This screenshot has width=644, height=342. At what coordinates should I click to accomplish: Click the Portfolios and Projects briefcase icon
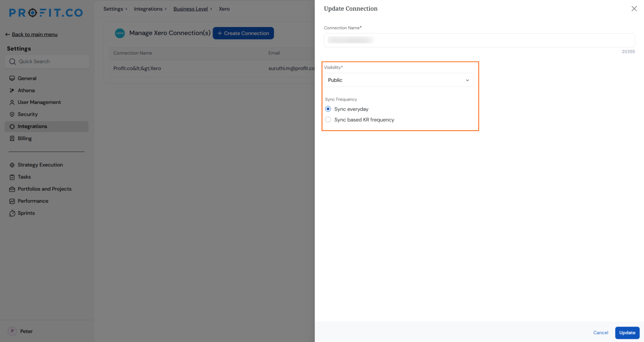point(12,189)
